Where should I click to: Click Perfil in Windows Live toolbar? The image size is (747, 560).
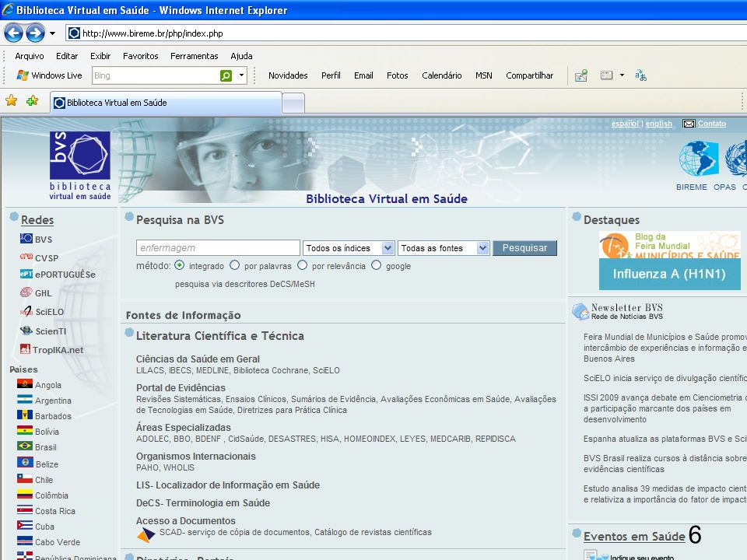331,75
